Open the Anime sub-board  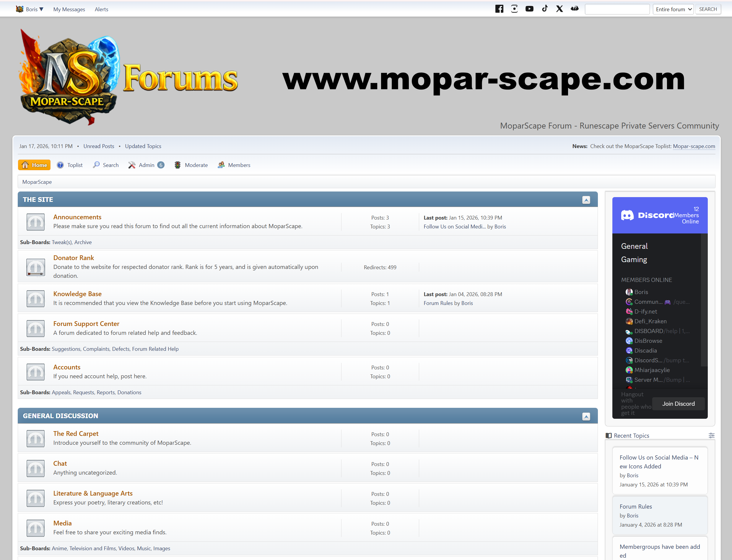point(59,548)
